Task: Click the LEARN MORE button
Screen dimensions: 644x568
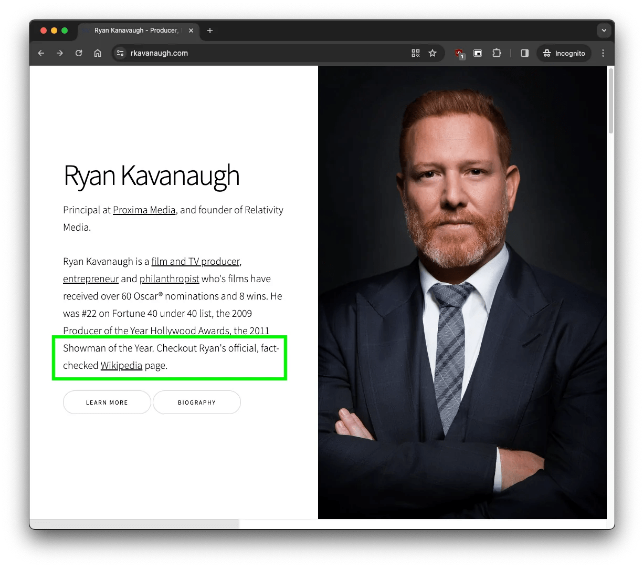Action: (x=107, y=402)
